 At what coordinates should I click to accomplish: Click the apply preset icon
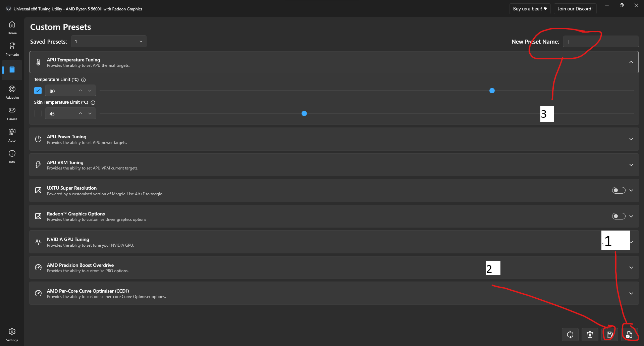[629, 334]
